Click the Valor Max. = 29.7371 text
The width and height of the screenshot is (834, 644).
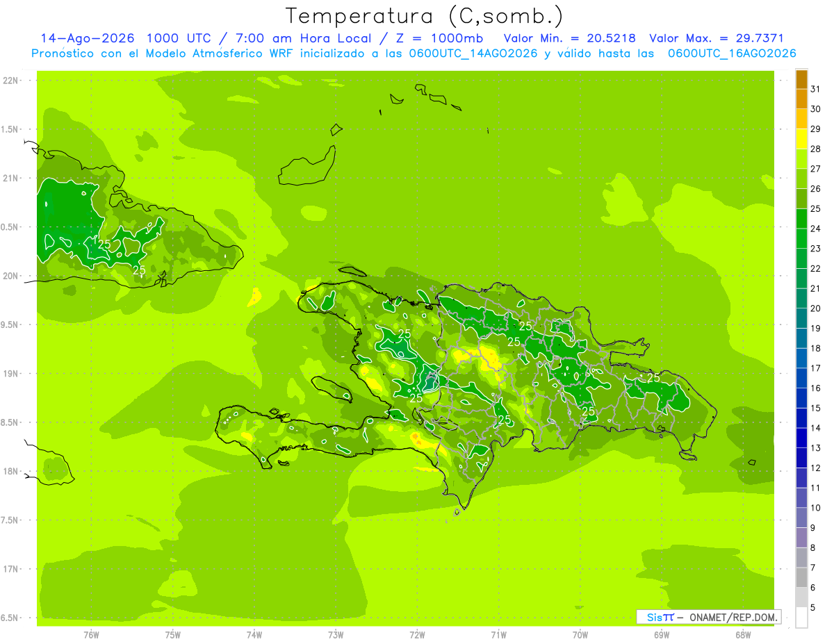717,38
